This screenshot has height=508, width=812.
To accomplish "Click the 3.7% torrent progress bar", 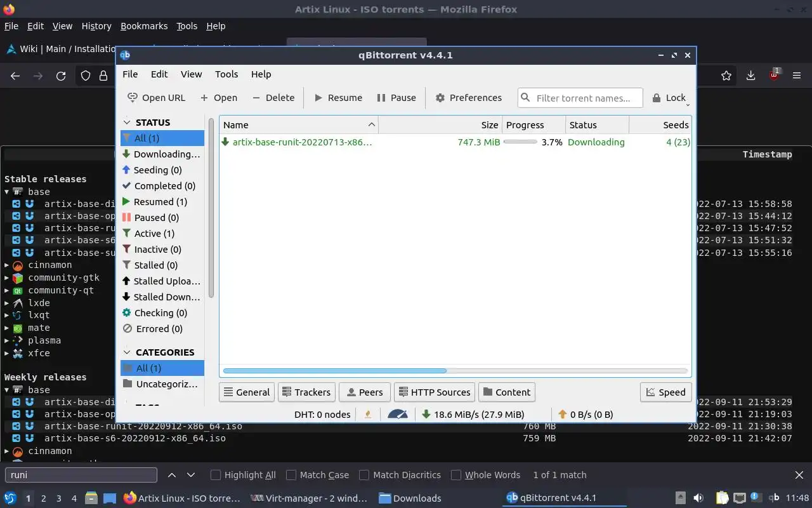I will point(520,142).
